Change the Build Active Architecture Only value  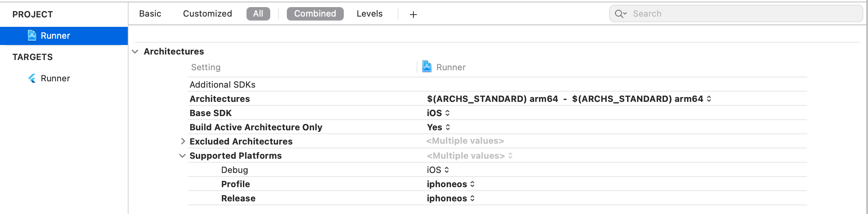[439, 127]
